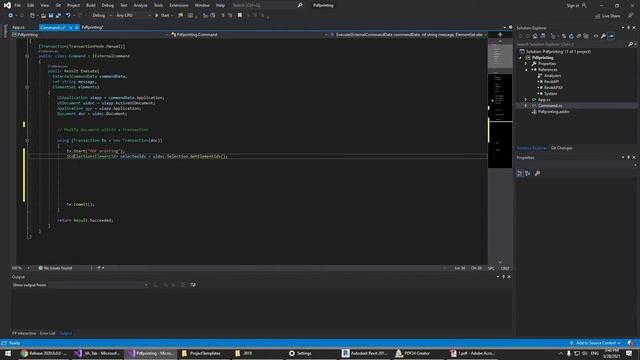Screen dimensions: 640x360
Task: Click the Save All toolbar icon
Action: pyautogui.click(x=58, y=16)
